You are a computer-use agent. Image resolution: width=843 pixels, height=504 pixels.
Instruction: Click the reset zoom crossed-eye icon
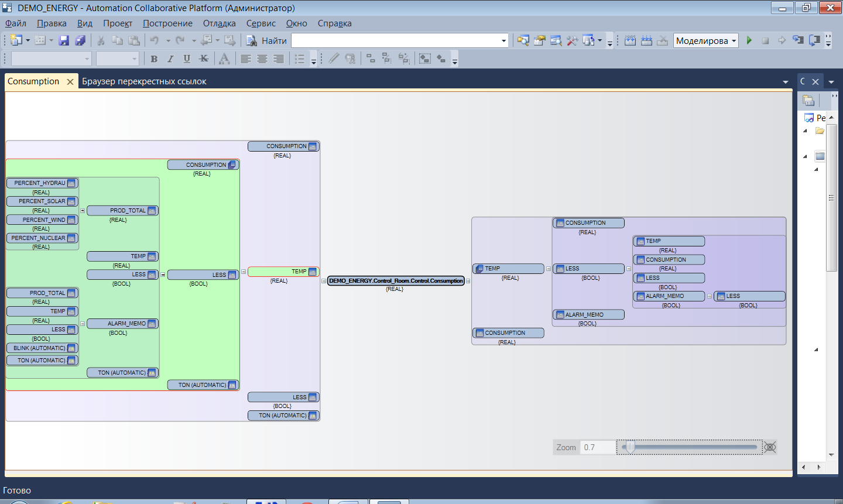pos(770,447)
